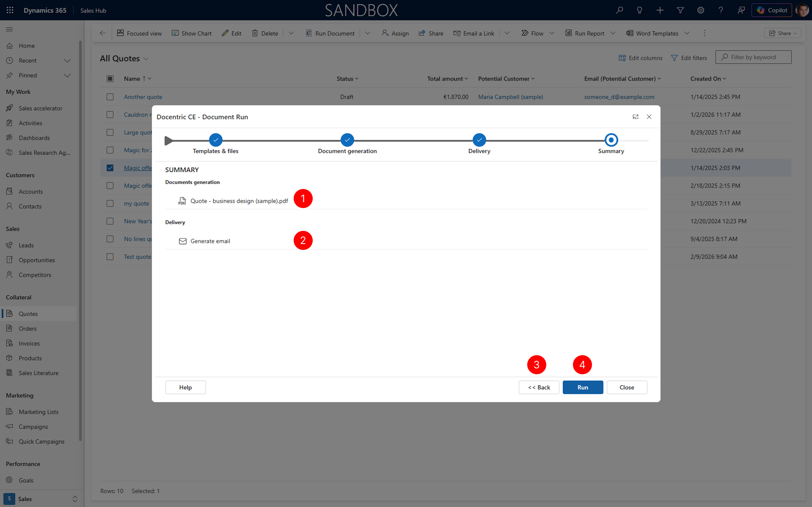Viewport: 812px width, 507px height.
Task: Go to Document generation wizard step
Action: (347, 140)
